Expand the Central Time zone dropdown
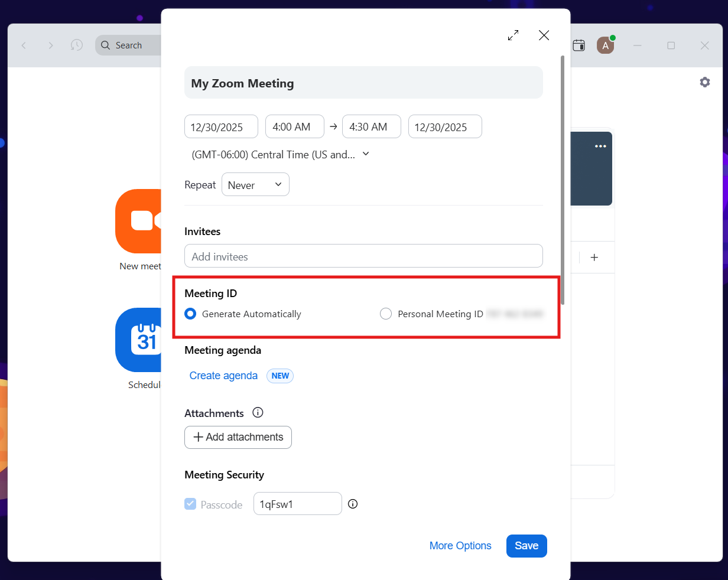728x580 pixels. click(x=281, y=155)
